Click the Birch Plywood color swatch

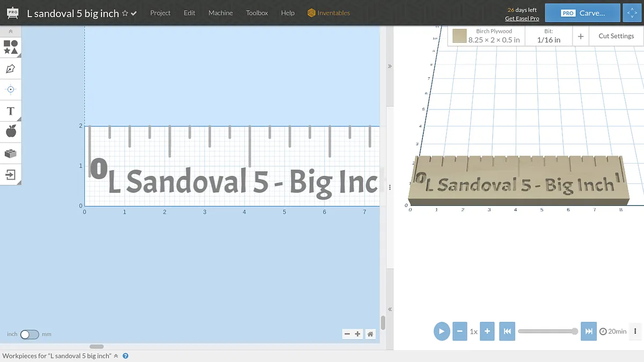coord(459,36)
